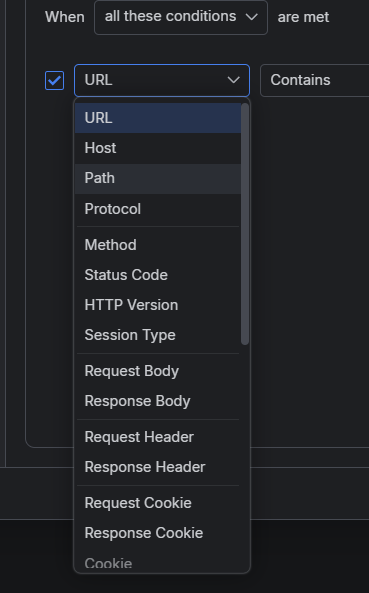The height and width of the screenshot is (593, 369).
Task: Select Response Header option
Action: (x=158, y=467)
